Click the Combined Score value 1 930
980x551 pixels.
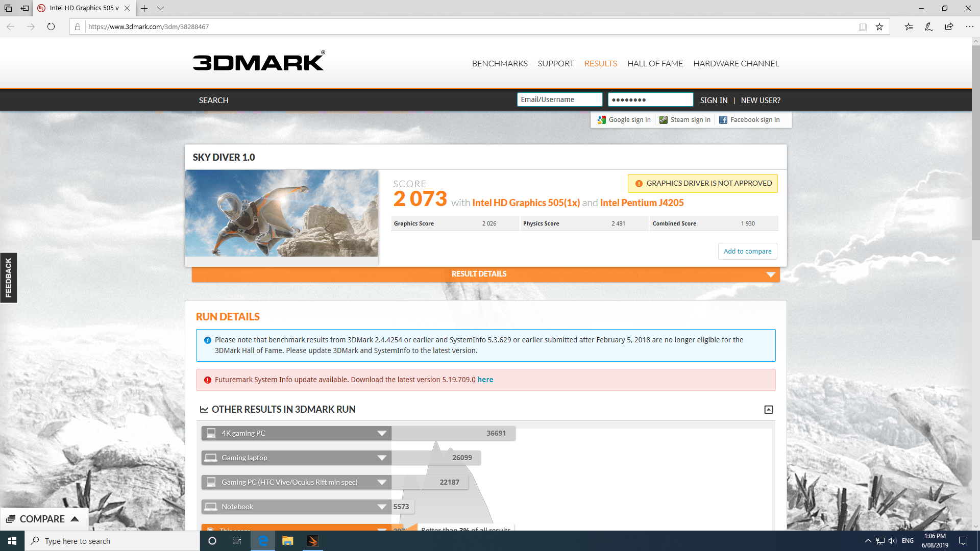(748, 224)
